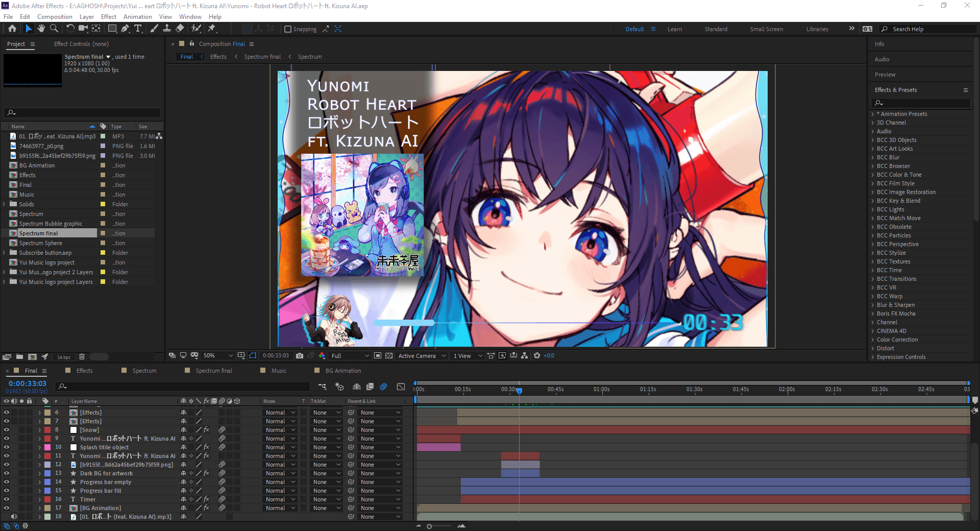The image size is (980, 531).
Task: Switch to the Learn workspace
Action: (x=674, y=29)
